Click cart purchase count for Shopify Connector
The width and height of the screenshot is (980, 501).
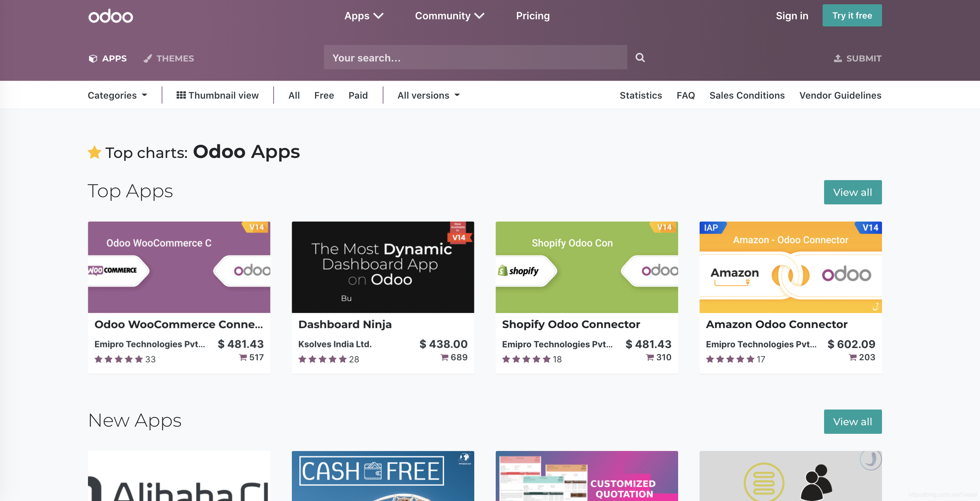659,357
